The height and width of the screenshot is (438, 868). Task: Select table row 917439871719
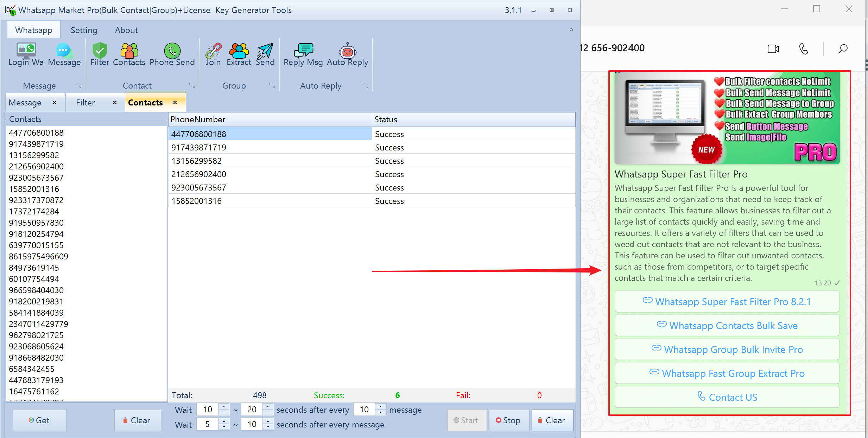coord(372,147)
